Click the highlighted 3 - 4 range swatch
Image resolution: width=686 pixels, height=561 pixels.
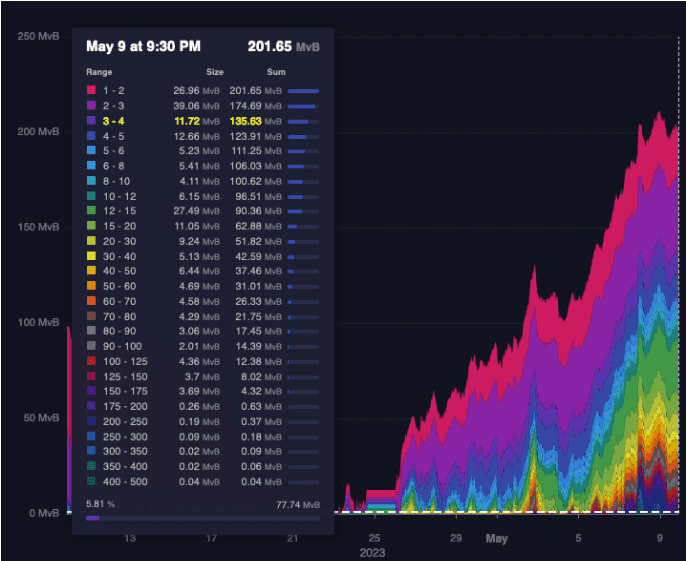click(91, 121)
